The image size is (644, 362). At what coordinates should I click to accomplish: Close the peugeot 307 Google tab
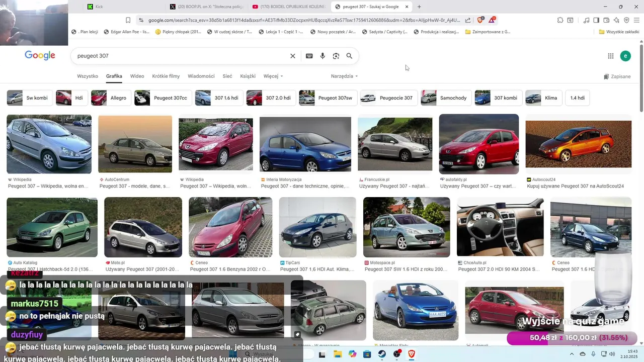(x=407, y=7)
